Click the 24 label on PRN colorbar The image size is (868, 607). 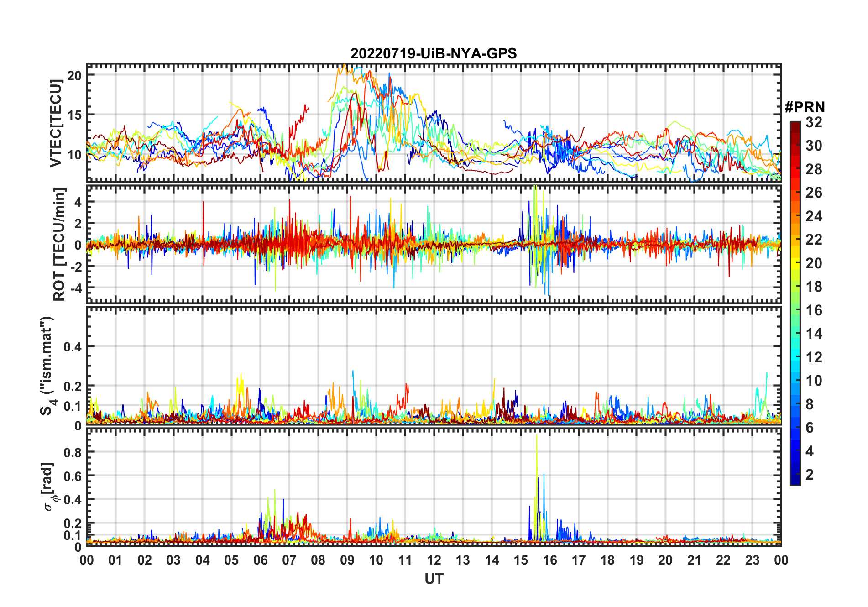[x=814, y=216]
